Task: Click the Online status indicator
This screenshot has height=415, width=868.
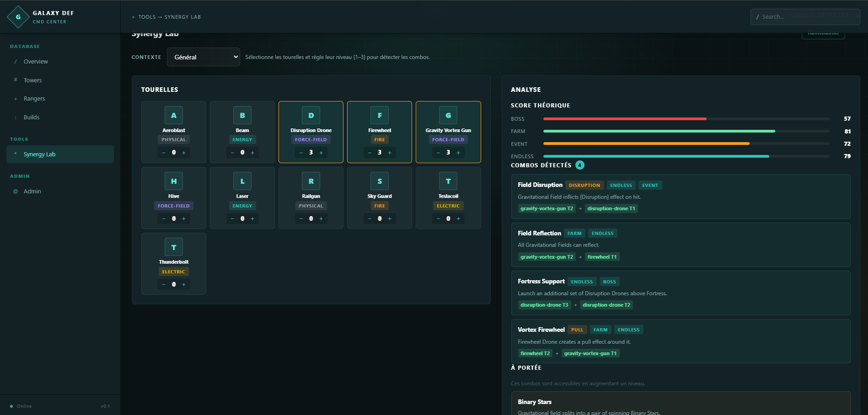Action: (21, 406)
